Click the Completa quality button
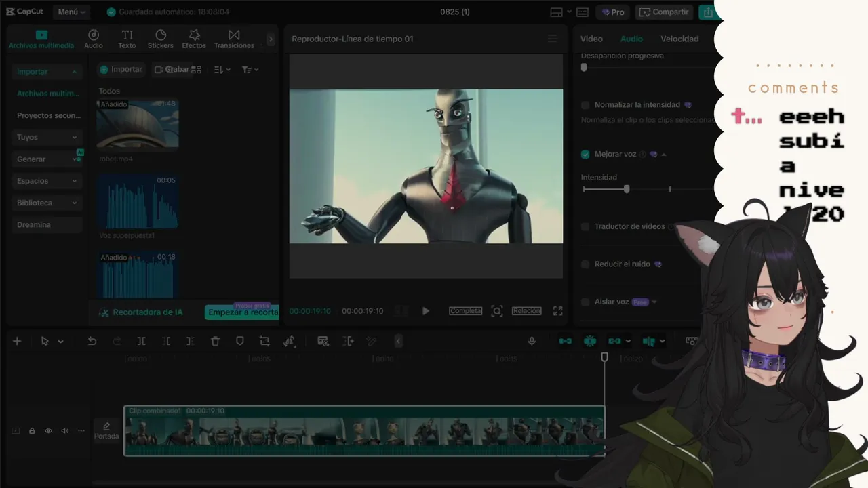This screenshot has width=868, height=488. coord(465,310)
